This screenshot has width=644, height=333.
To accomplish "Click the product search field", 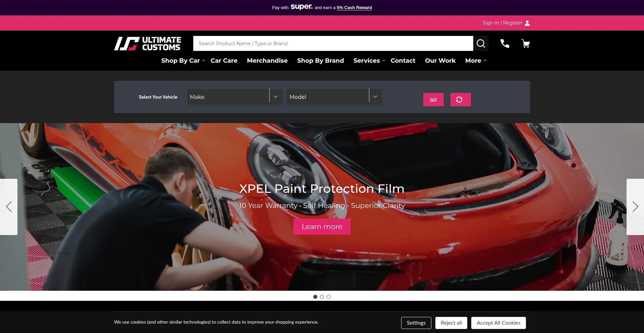I will [x=333, y=44].
